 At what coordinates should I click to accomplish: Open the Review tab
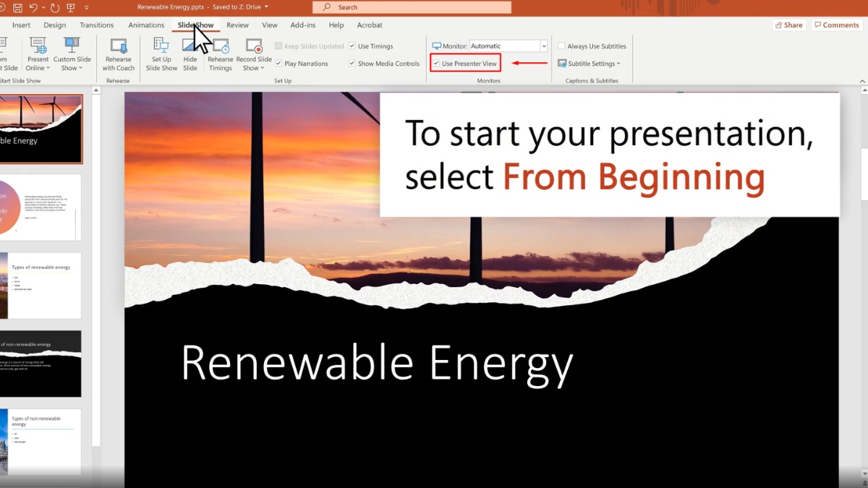(x=237, y=25)
